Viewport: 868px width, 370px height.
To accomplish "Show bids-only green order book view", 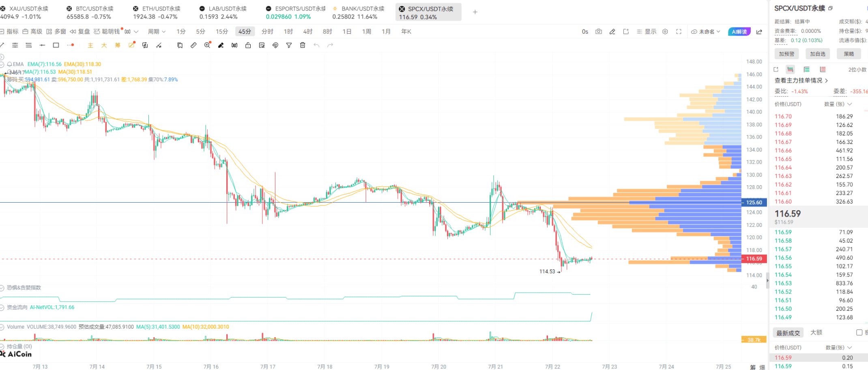I will coord(806,69).
